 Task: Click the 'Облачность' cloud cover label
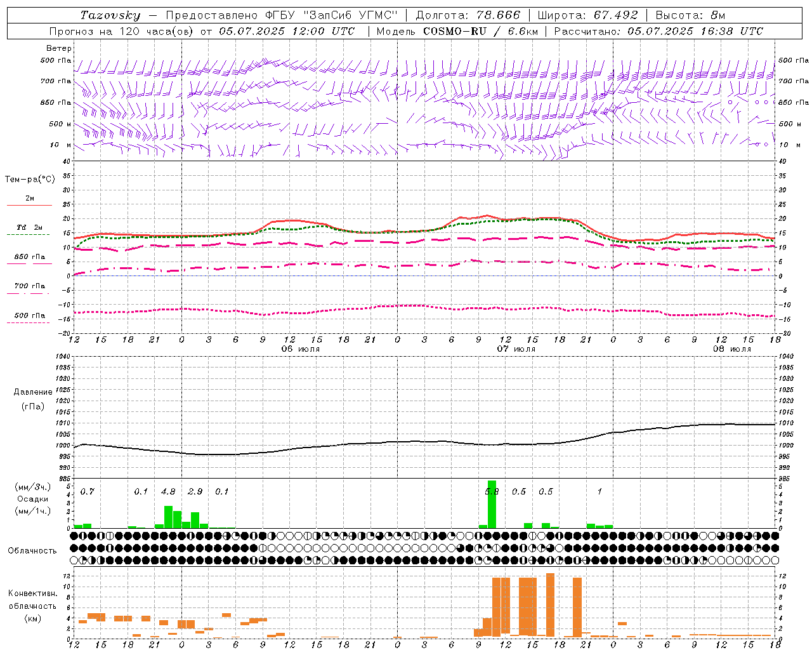[x=32, y=551]
